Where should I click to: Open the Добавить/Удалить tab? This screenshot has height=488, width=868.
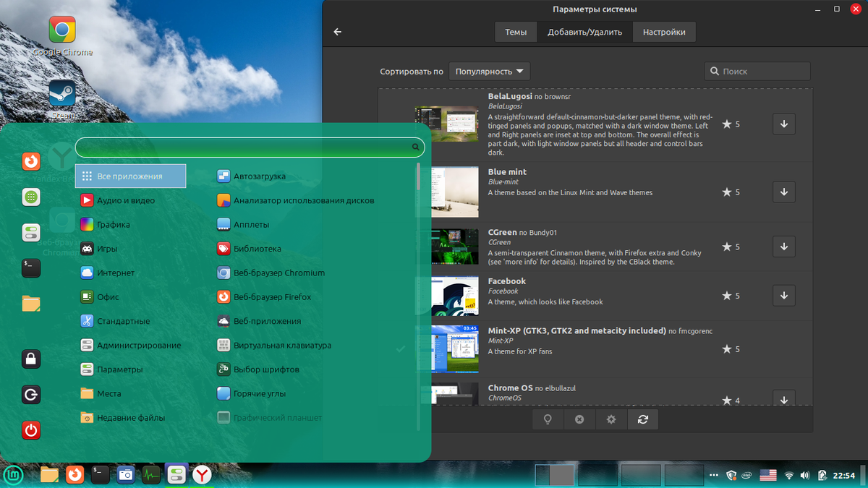[586, 31]
